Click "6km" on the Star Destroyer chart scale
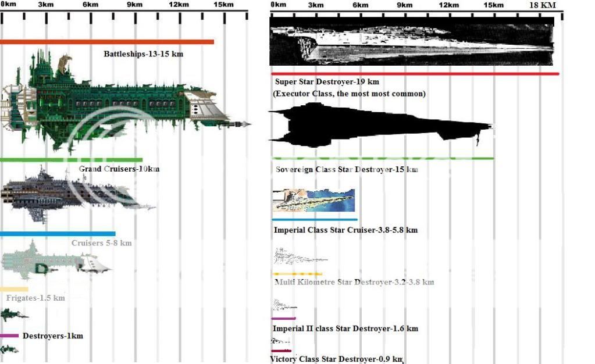The height and width of the screenshot is (364, 595). click(360, 5)
